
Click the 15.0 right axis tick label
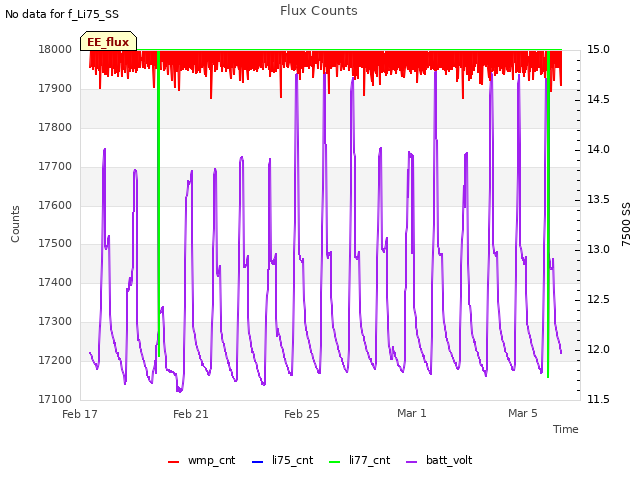pyautogui.click(x=598, y=49)
